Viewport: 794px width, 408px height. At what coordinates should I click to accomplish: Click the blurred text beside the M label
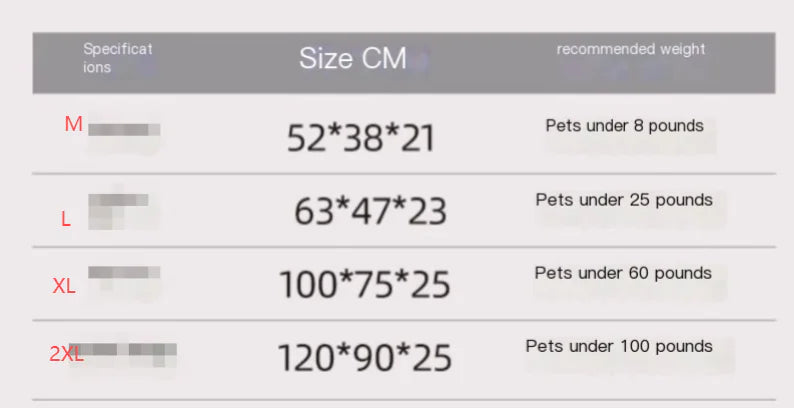pos(125,129)
